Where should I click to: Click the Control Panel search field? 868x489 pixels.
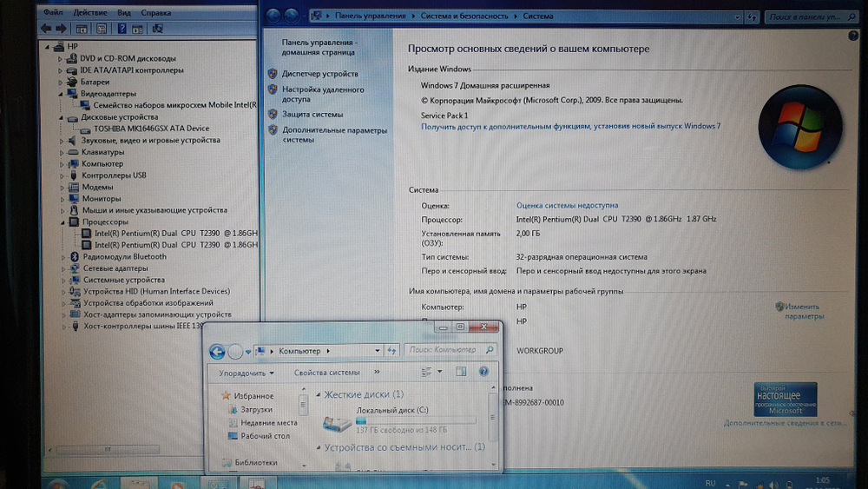812,17
